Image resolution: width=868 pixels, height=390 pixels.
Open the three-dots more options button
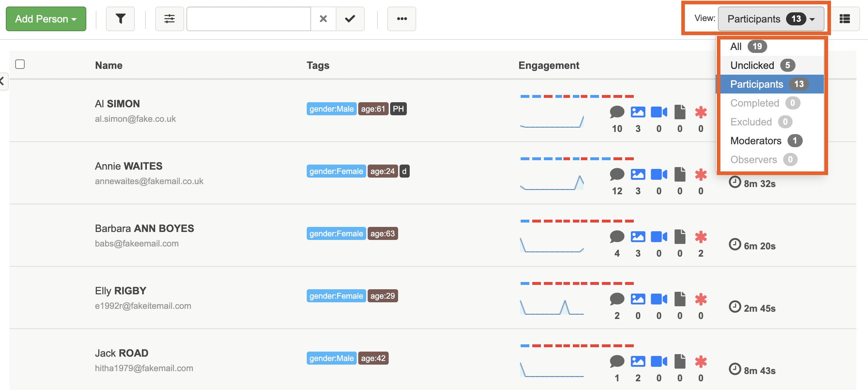click(401, 19)
